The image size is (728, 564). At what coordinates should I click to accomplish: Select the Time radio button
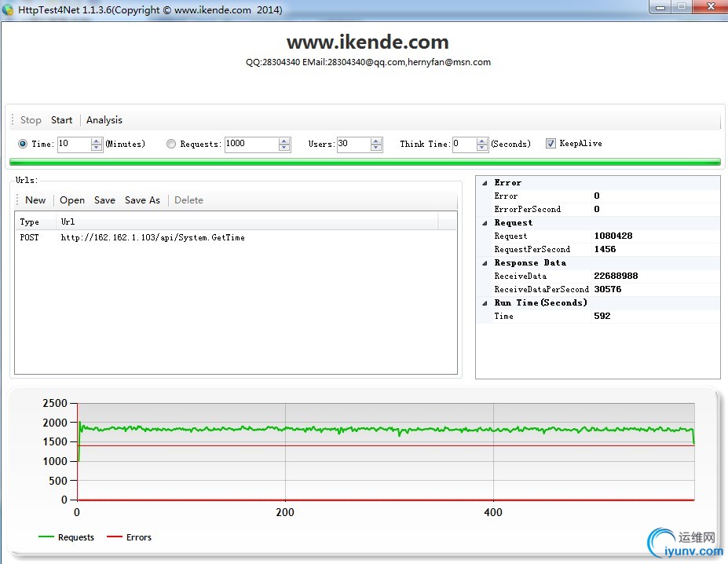click(22, 144)
